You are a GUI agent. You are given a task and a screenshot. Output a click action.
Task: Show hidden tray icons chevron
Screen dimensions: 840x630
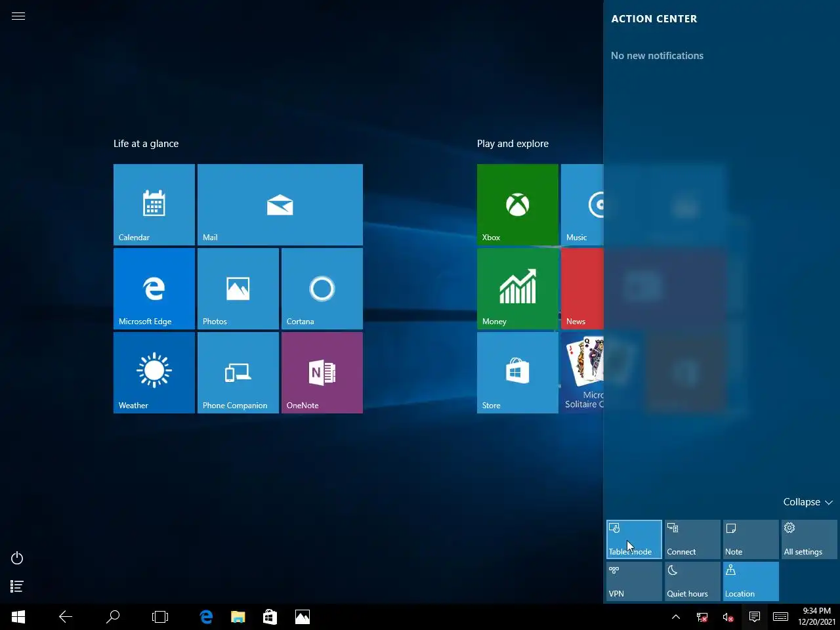[676, 617]
